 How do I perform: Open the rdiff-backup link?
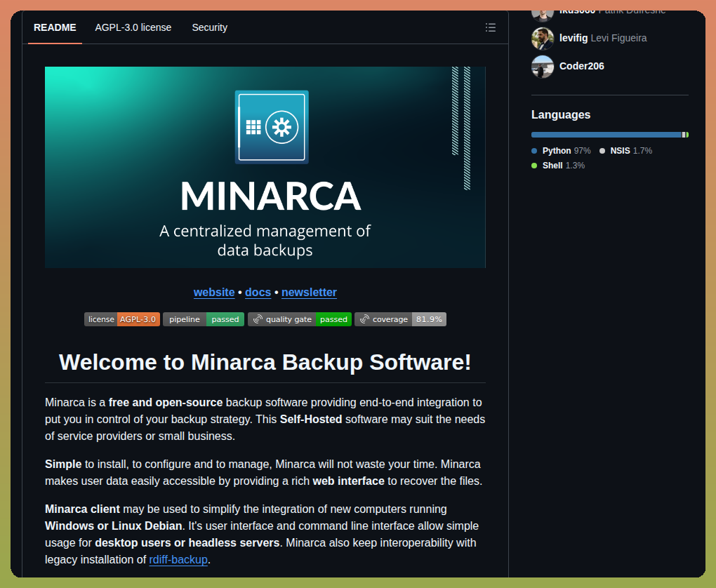tap(178, 559)
